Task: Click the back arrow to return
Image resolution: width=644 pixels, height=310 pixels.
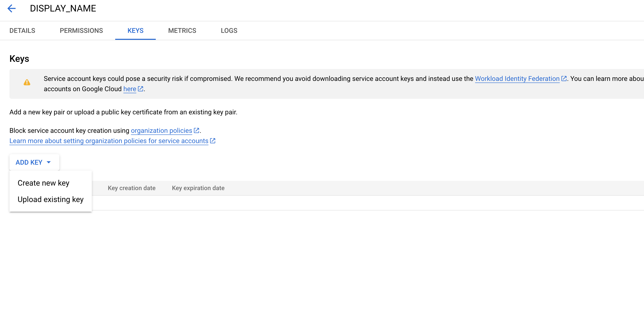Action: [11, 8]
